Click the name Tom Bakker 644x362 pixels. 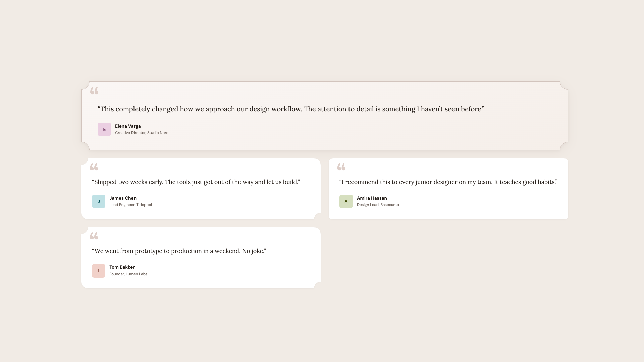(x=122, y=267)
